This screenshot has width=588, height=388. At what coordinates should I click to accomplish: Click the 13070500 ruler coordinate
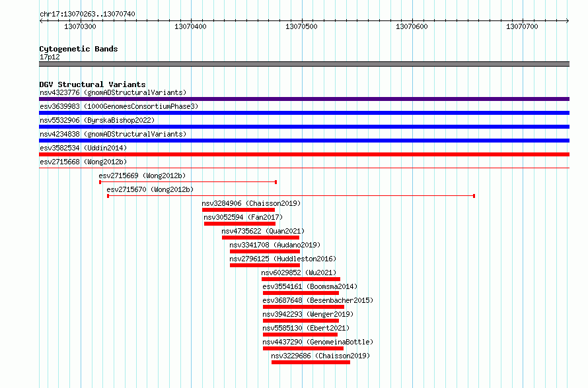301,26
